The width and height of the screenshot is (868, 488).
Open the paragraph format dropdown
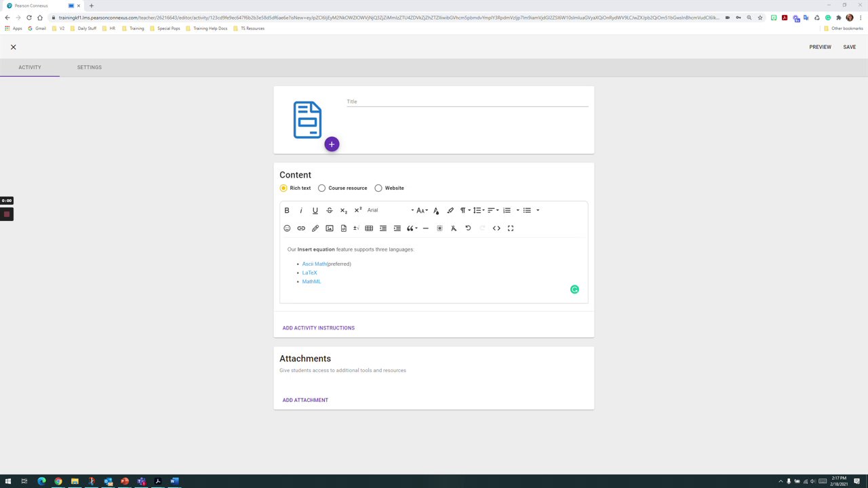click(x=465, y=210)
